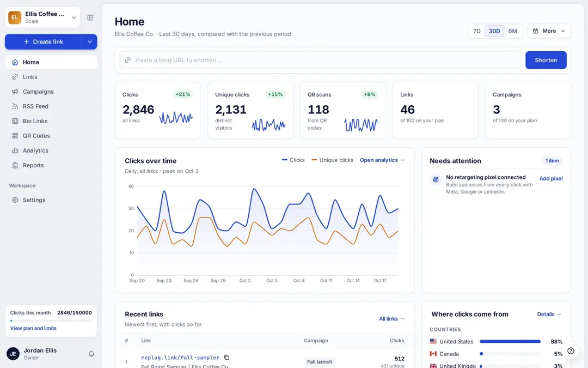Open workspace Settings
Image resolution: width=588 pixels, height=368 pixels.
pyautogui.click(x=51, y=200)
